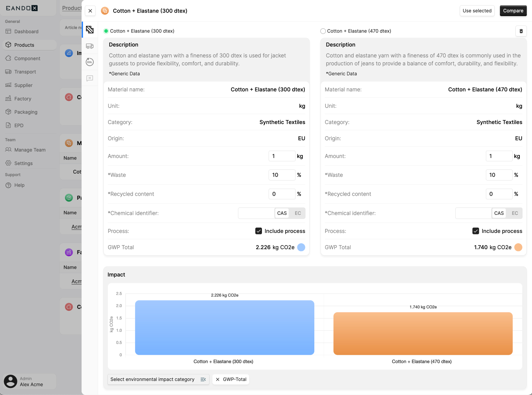Image resolution: width=532 pixels, height=395 pixels.
Task: Open Packaging from the sidebar
Action: click(x=26, y=112)
